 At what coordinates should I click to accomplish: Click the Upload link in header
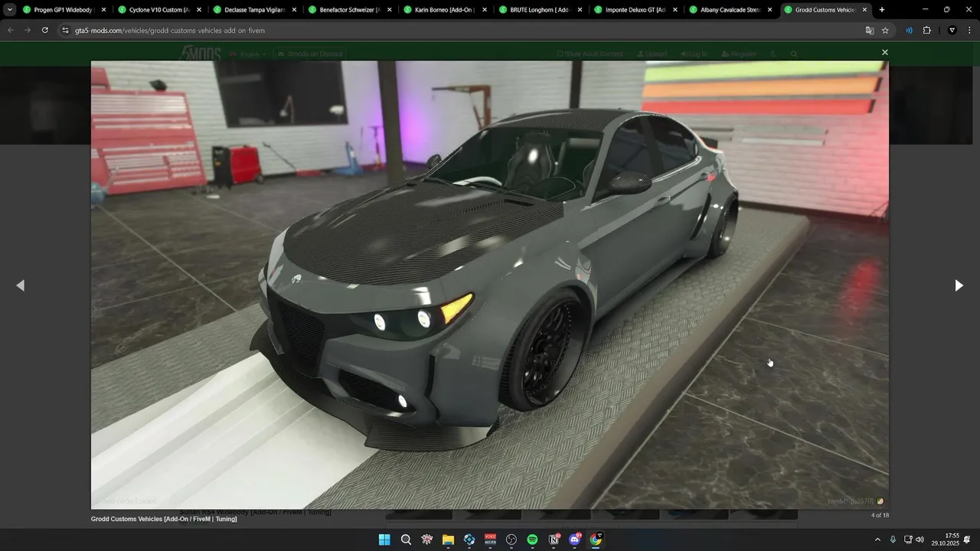652,54
